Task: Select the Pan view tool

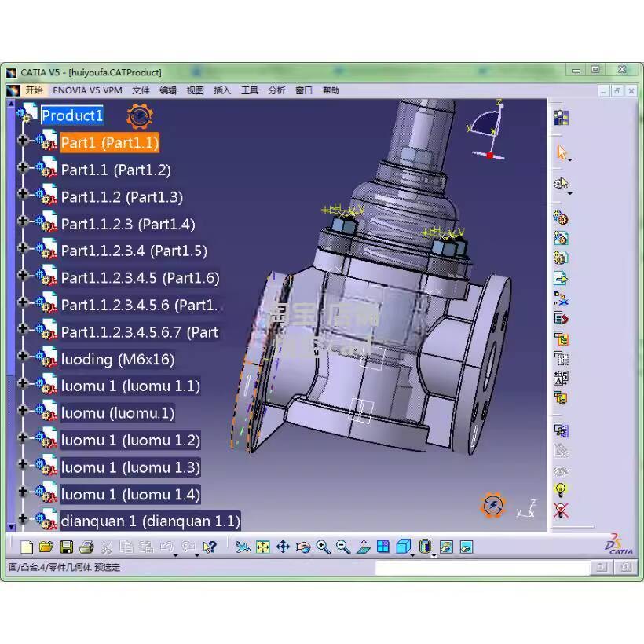Action: pos(283,547)
